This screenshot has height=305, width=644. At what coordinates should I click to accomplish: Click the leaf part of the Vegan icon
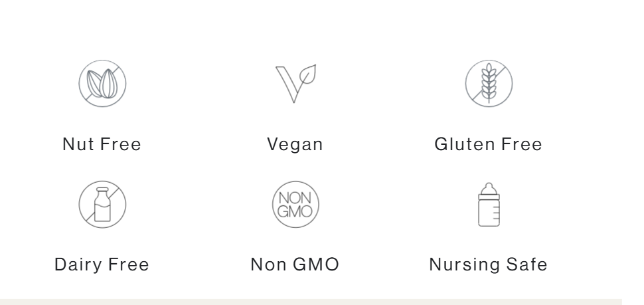(307, 74)
